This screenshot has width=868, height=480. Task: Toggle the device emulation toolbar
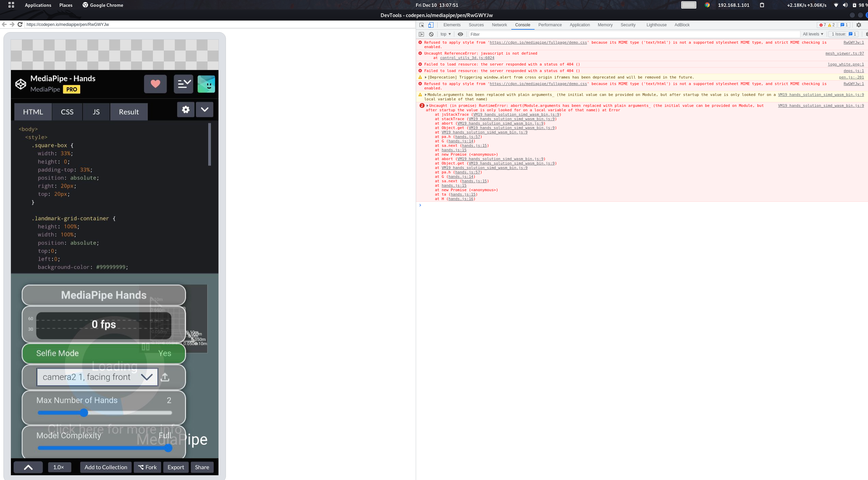point(431,25)
